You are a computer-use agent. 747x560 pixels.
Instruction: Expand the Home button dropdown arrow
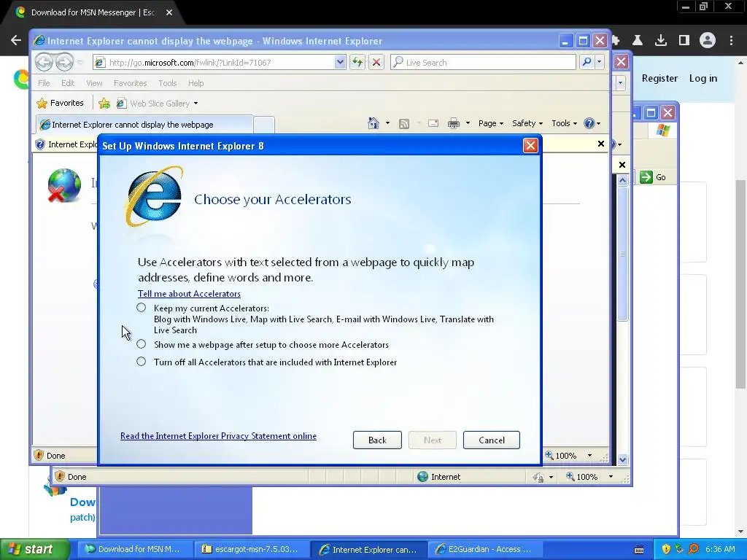coord(387,123)
